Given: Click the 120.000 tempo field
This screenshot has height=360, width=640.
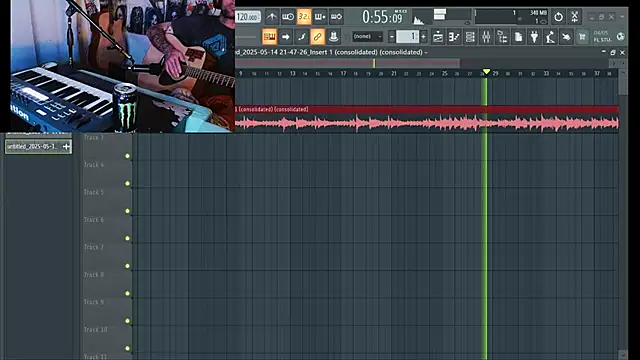Looking at the screenshot, I should [248, 17].
